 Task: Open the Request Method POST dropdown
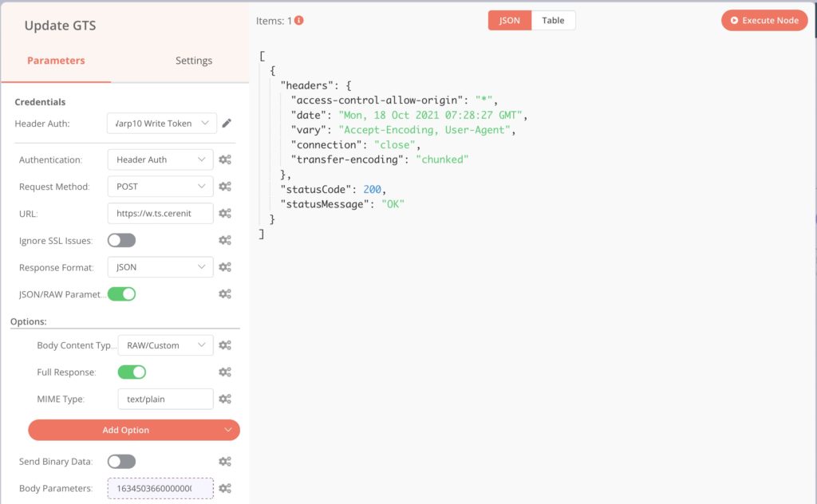coord(160,187)
